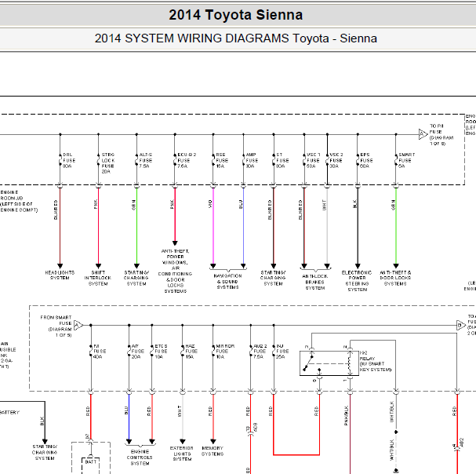Select IG2 RELAY (W/ SMART KEY SYSTEM) label
The height and width of the screenshot is (474, 476).
click(x=376, y=361)
